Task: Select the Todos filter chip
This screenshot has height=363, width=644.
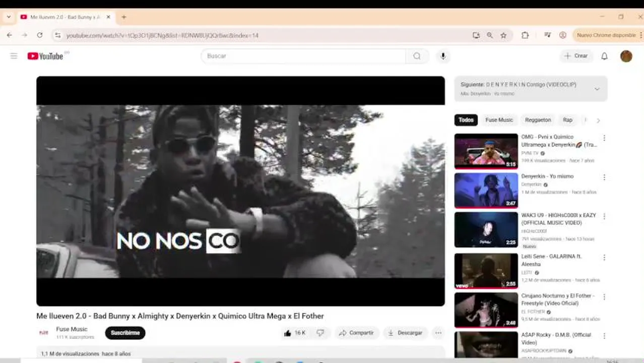Action: coord(466,120)
